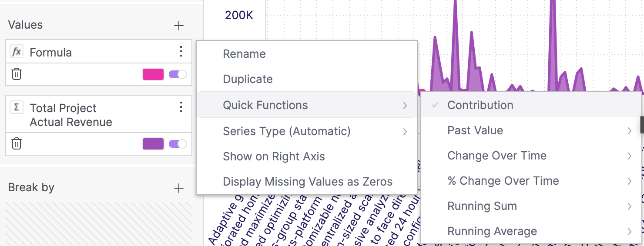This screenshot has width=644, height=246.
Task: Open Series Type (Automatic) submenu
Action: (x=307, y=131)
